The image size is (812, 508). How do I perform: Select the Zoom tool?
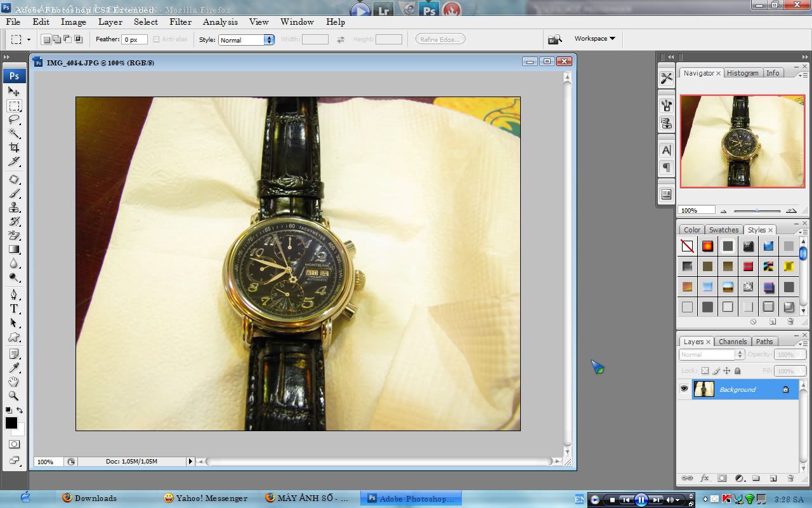click(x=14, y=396)
